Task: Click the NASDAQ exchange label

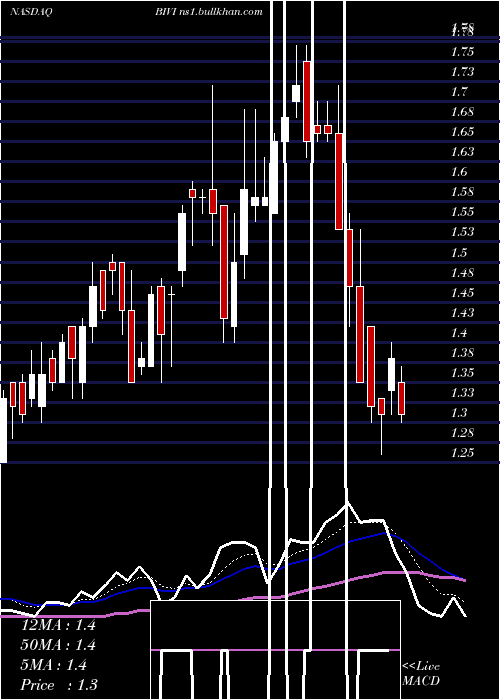Action: coord(31,12)
